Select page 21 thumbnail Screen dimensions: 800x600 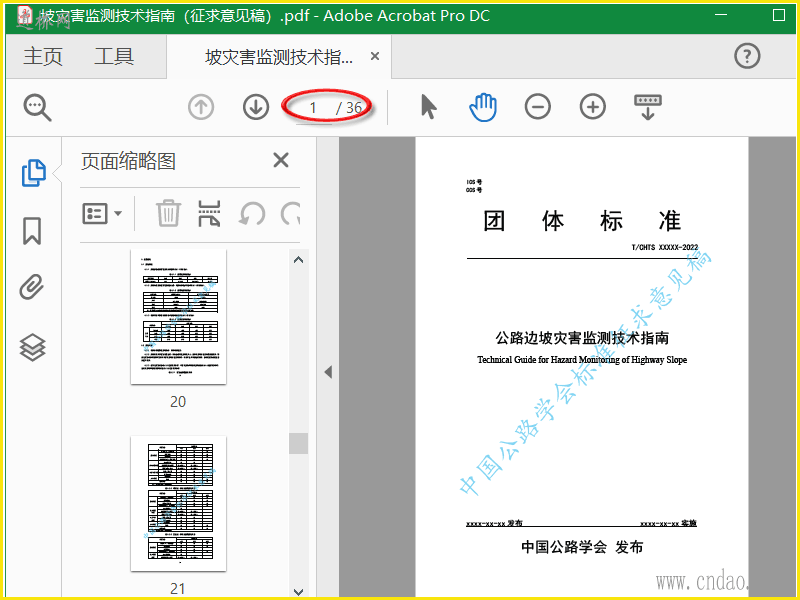pyautogui.click(x=178, y=504)
